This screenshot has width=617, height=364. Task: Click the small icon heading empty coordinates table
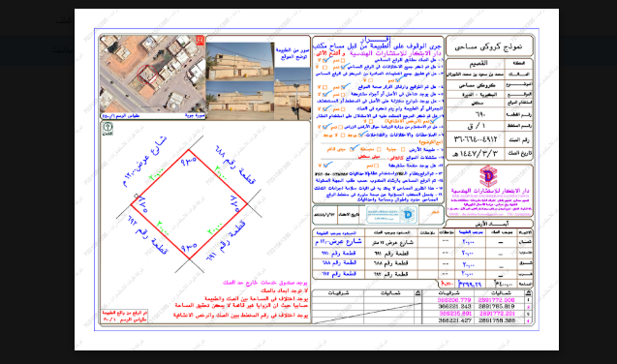417,293
